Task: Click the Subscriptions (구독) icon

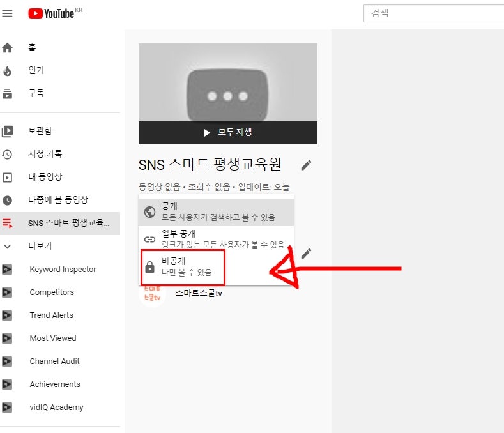Action: click(7, 94)
